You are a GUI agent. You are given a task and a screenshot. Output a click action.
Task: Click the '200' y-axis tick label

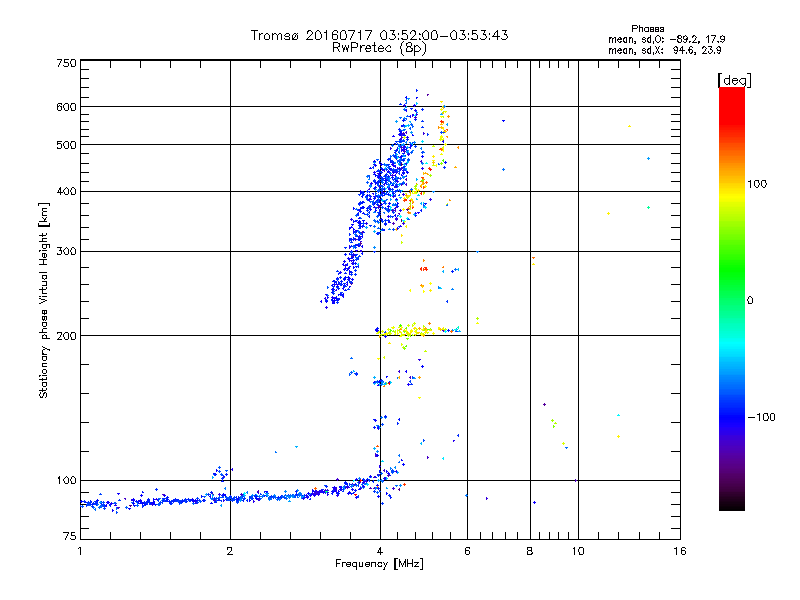[66, 336]
